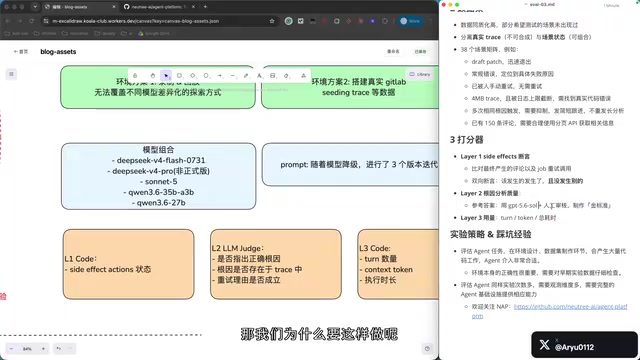Click 'deepseek-v4-flash-0731' text on canvas
The image size is (640, 360).
[x=159, y=160]
